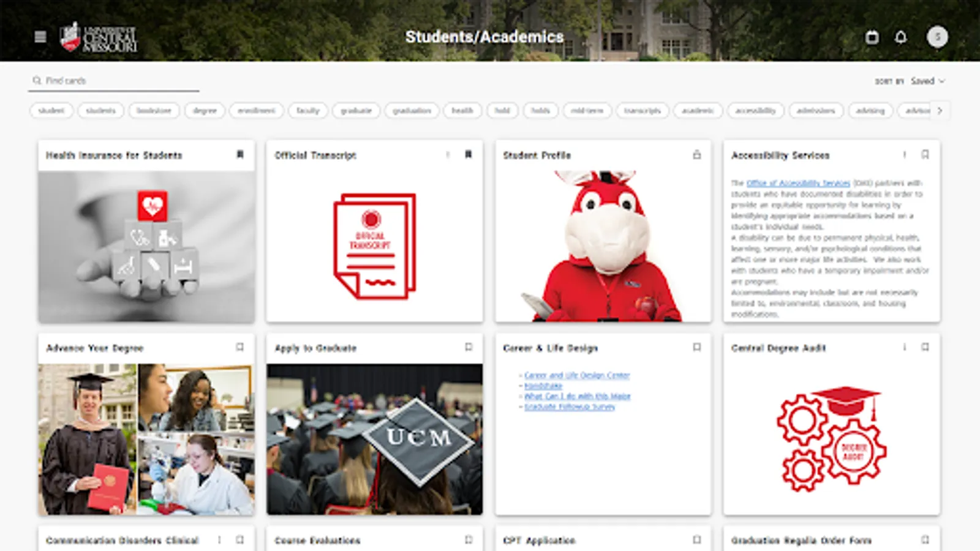The width and height of the screenshot is (980, 551).
Task: Open the hamburger navigation menu
Action: click(x=40, y=37)
